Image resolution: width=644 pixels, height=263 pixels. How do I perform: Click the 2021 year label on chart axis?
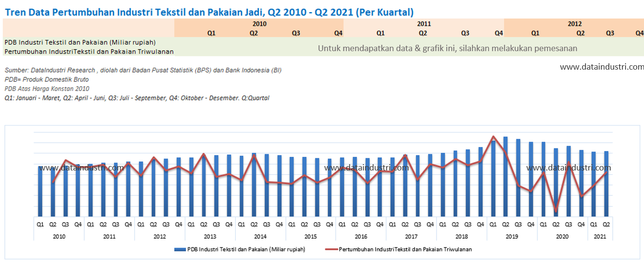(x=600, y=236)
